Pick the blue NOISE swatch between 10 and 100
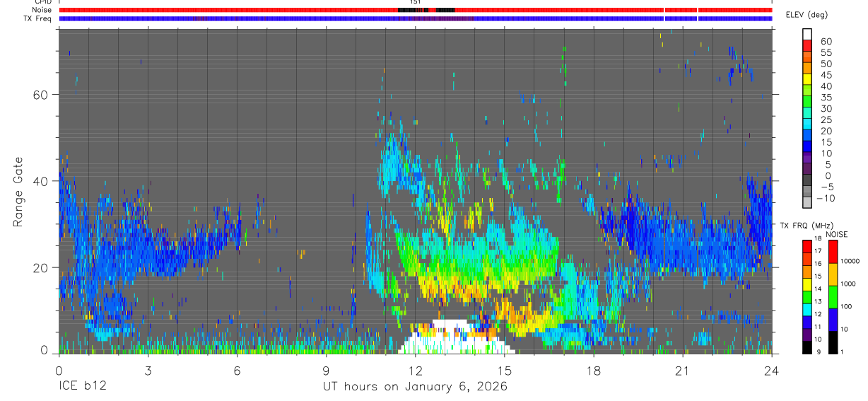This screenshot has height=401, width=868. 833,320
